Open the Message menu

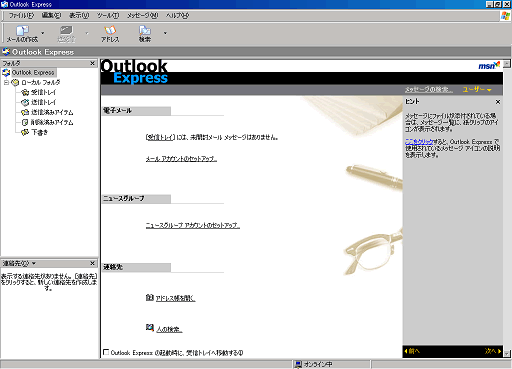pyautogui.click(x=142, y=15)
